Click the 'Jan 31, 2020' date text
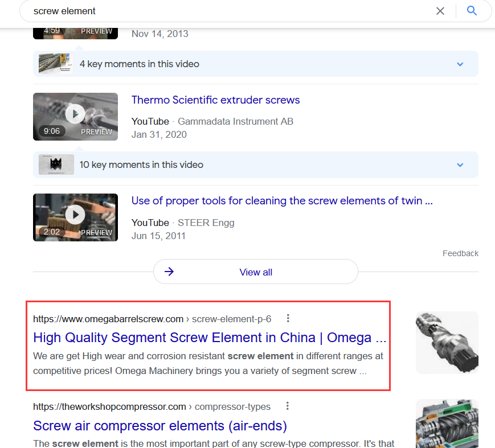Image resolution: width=495 pixels, height=448 pixels. [159, 135]
